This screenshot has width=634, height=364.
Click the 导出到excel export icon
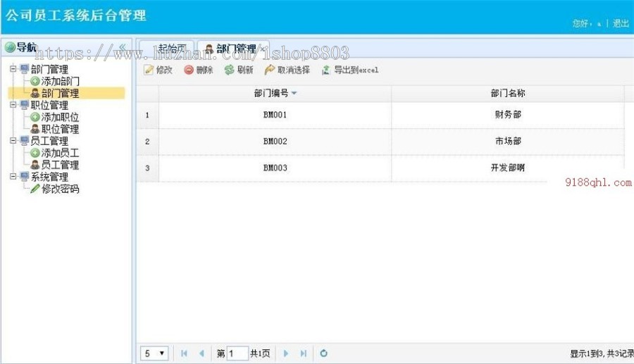point(326,70)
